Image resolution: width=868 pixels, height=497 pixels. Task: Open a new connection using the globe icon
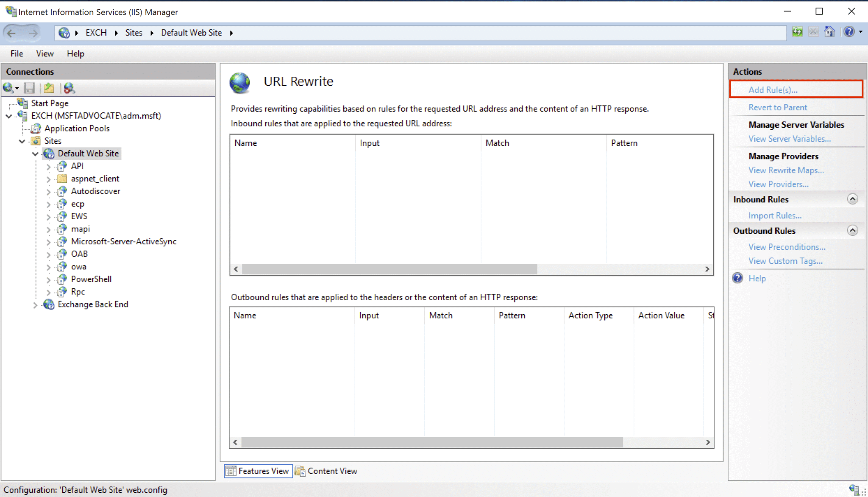(x=8, y=88)
